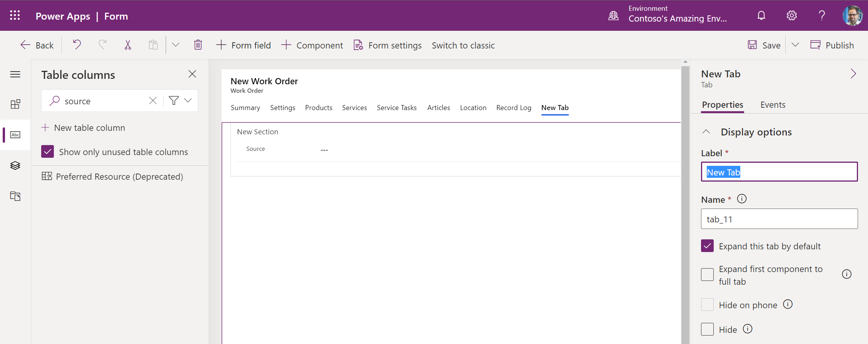Redo the last change
The width and height of the screenshot is (868, 344).
point(102,45)
